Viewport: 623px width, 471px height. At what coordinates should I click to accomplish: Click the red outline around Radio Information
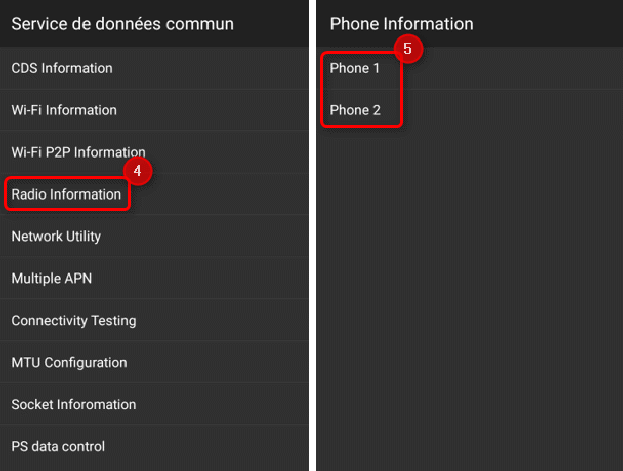[67, 194]
